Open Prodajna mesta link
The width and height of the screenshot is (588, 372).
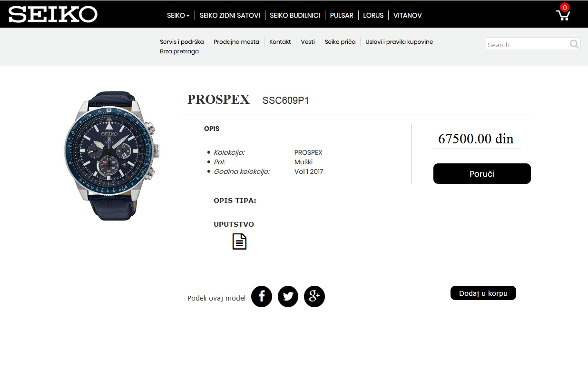pyautogui.click(x=236, y=42)
